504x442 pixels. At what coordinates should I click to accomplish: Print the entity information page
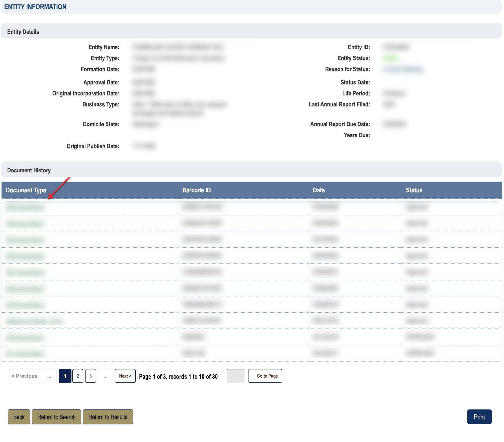(479, 417)
